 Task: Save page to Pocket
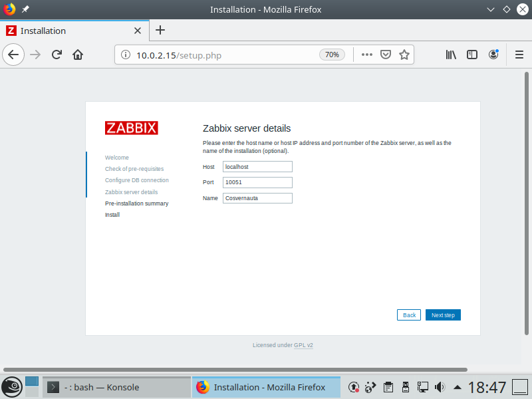tap(386, 55)
